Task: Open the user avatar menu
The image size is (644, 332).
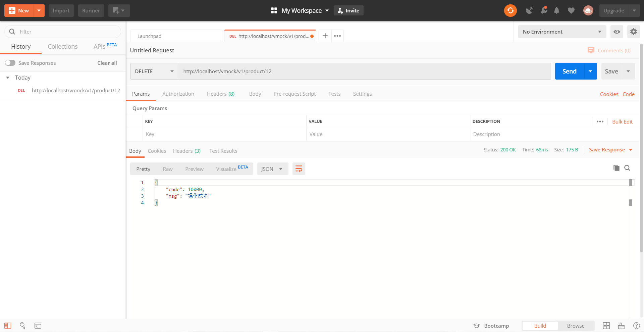Action: 588,11
